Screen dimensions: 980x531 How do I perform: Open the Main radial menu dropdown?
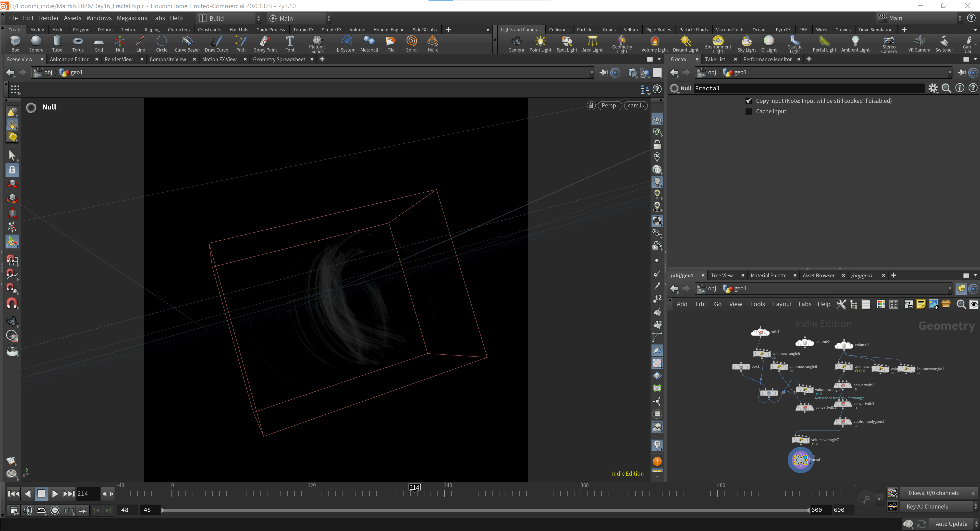pyautogui.click(x=299, y=18)
